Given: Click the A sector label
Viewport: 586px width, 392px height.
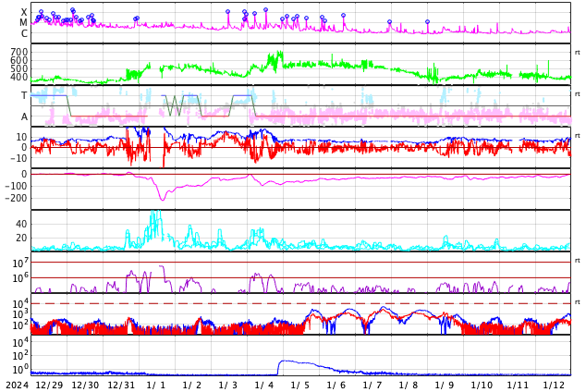Looking at the screenshot, I should coord(24,117).
